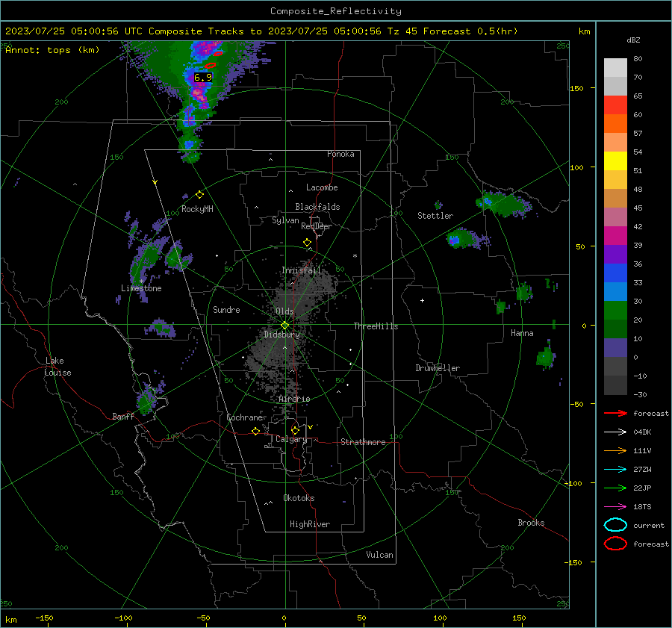Screen dimensions: 672x628
Task: Click the yellow diamond marker below RedDeer
Action: tap(307, 243)
